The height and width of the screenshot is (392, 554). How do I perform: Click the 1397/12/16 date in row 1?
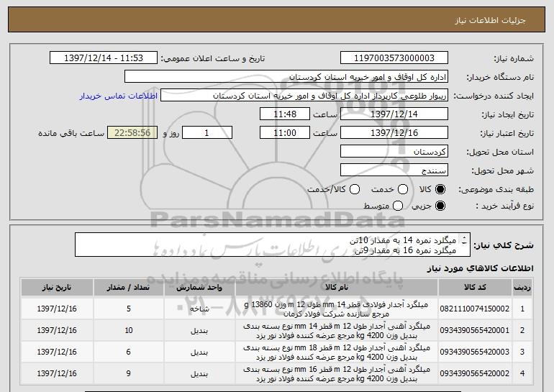point(57,309)
